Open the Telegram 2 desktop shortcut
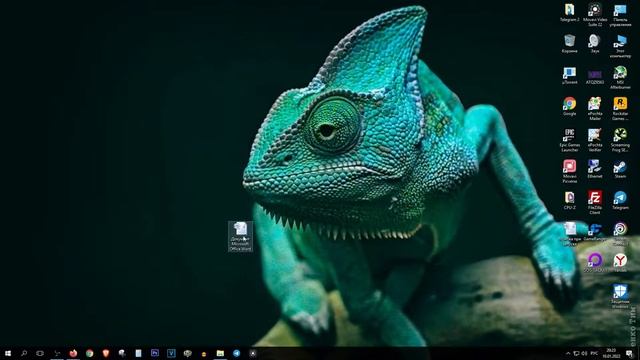Image resolution: width=640 pixels, height=360 pixels. click(x=569, y=12)
